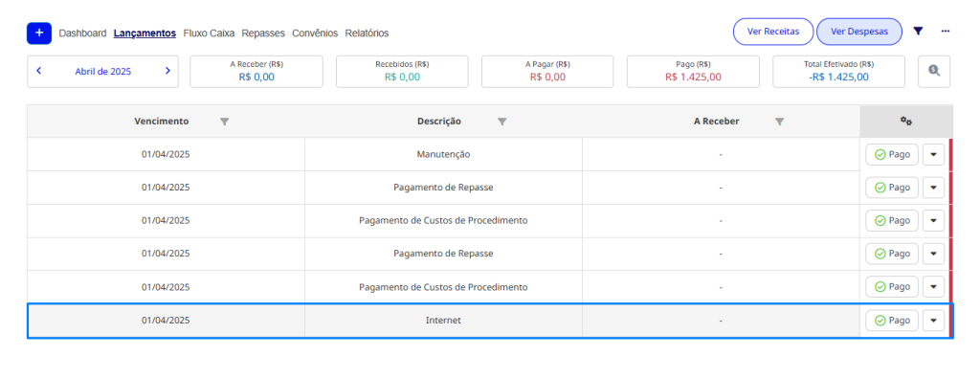Open the three-dots more options menu

pos(945,32)
